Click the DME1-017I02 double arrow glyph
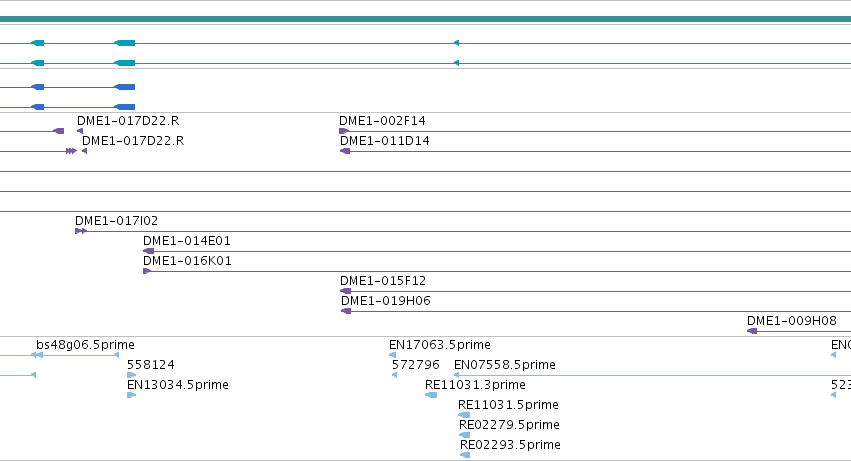The width and height of the screenshot is (851, 461). [x=81, y=231]
